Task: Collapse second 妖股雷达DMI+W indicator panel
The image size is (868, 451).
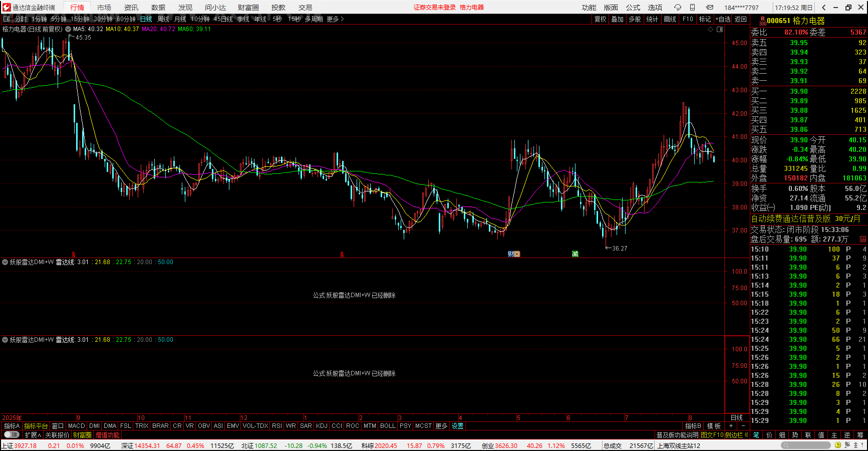Action: coord(5,340)
